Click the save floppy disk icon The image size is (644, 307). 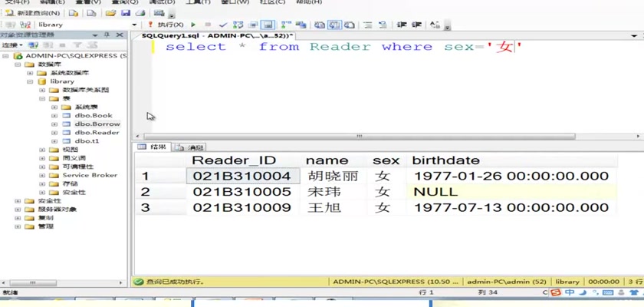[x=126, y=13]
